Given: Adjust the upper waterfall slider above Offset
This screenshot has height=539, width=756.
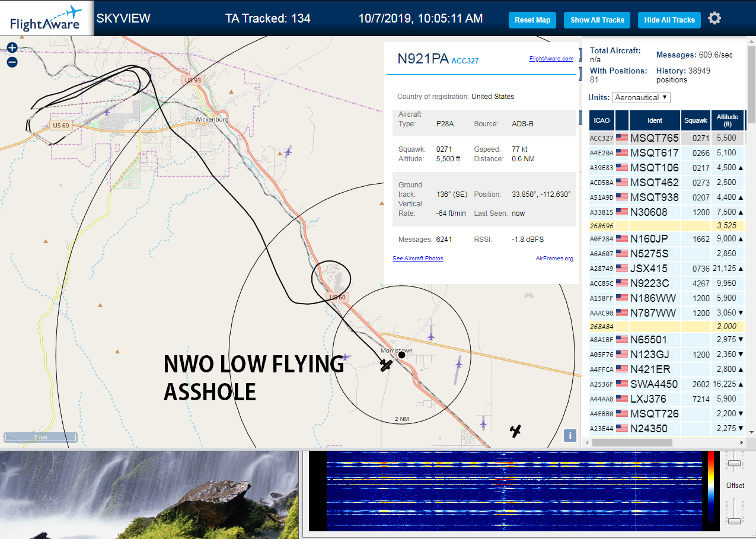Looking at the screenshot, I should (x=735, y=463).
